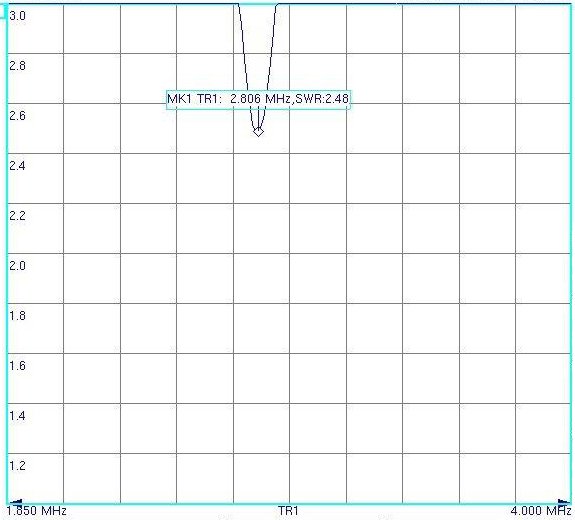
Task: Click the right stop-frequency arrow marker
Action: coord(564,502)
